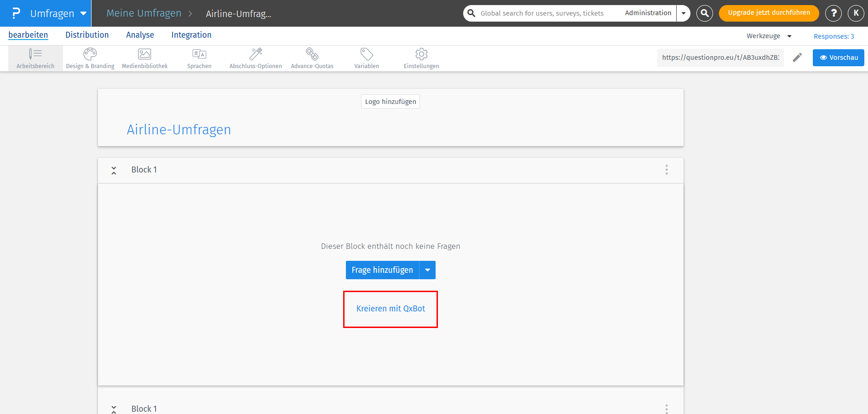Click the upper Block 1 name label

pos(144,170)
